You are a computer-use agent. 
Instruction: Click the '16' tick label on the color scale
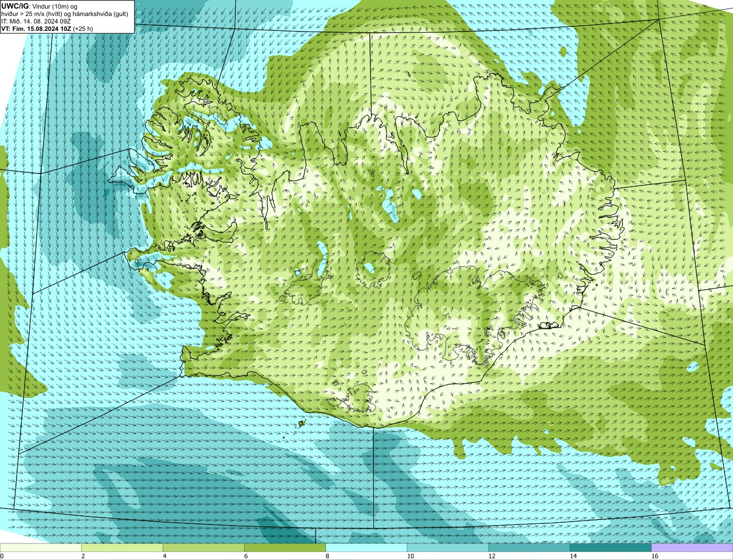655,556
